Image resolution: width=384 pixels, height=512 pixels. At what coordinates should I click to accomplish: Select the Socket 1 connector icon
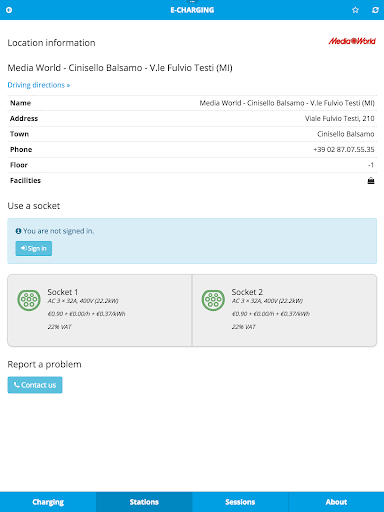(x=29, y=300)
